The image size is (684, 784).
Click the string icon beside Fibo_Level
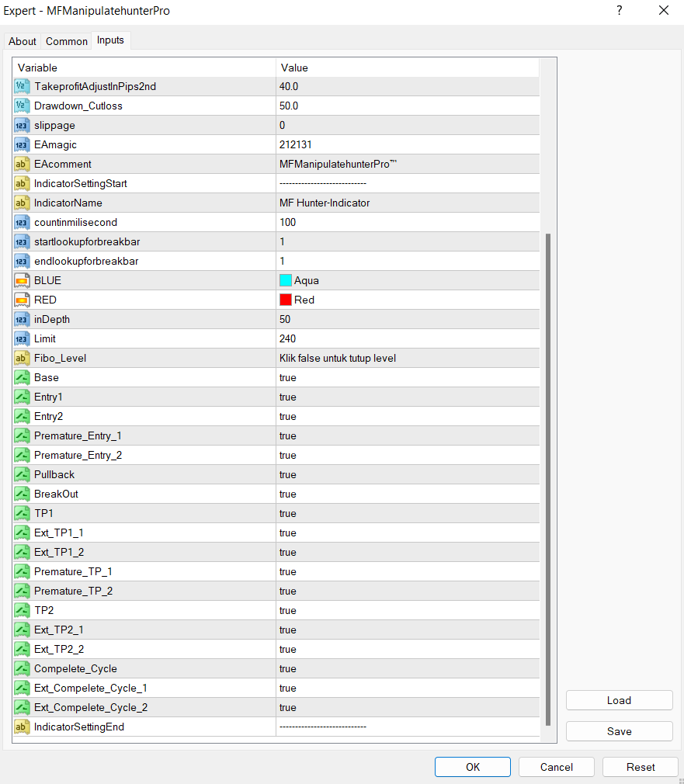22,359
